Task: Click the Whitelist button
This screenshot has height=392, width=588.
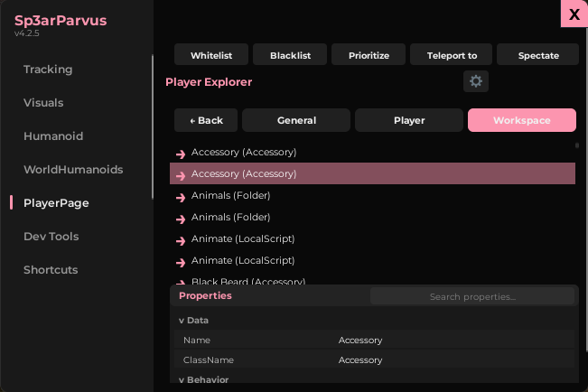Action: pos(211,54)
